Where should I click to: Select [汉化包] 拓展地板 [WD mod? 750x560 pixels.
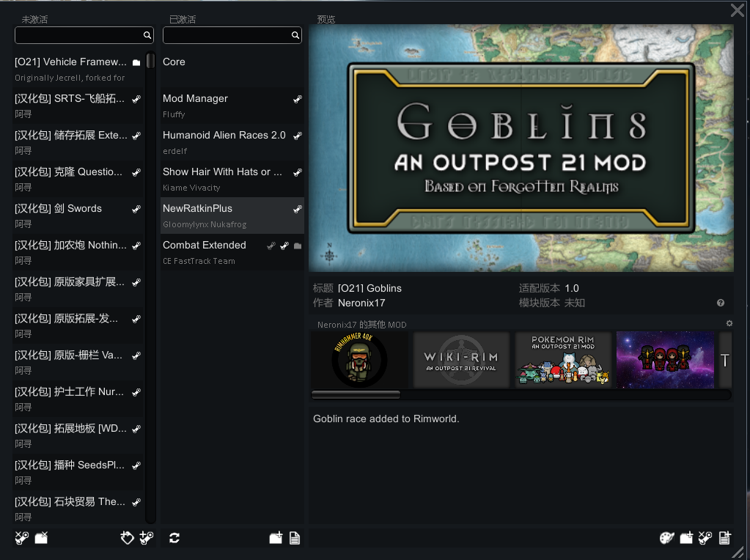pyautogui.click(x=79, y=435)
